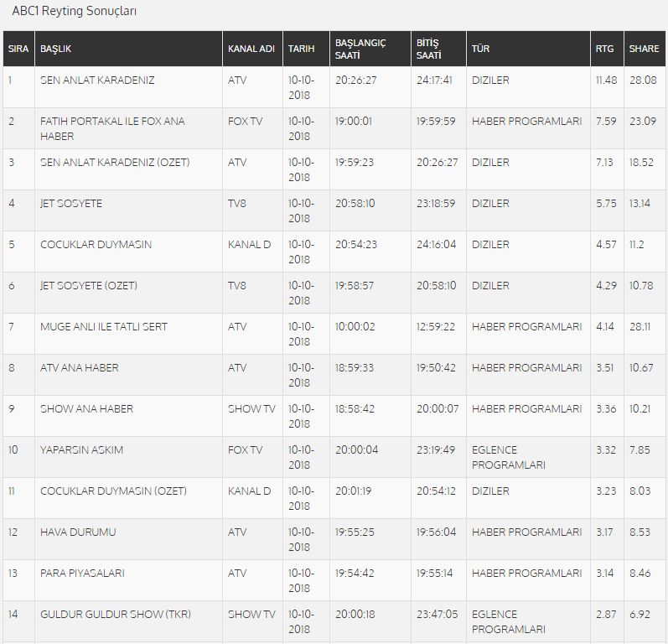Select the 'COCUKLAR DUYMASIN' title in row 5
The height and width of the screenshot is (644, 668).
click(96, 245)
